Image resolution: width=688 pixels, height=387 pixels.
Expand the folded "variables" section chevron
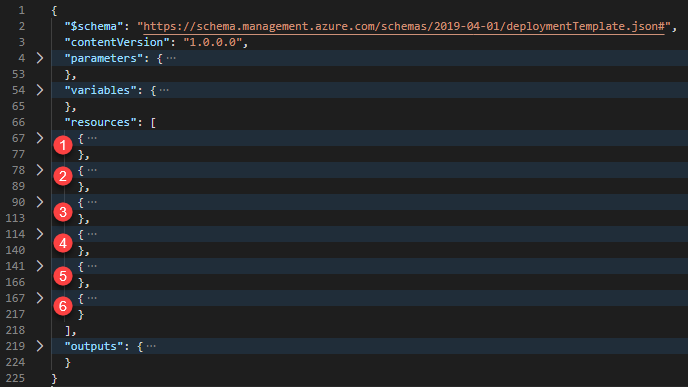pos(40,90)
